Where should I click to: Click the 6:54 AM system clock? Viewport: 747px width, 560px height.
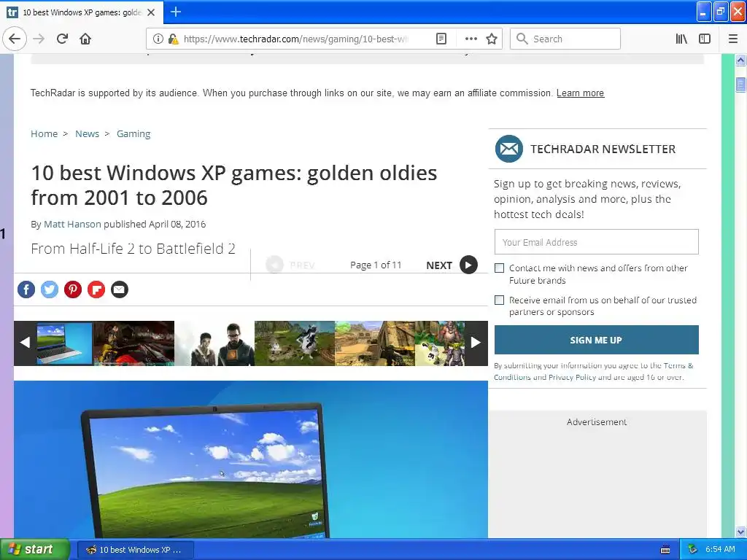pos(720,549)
